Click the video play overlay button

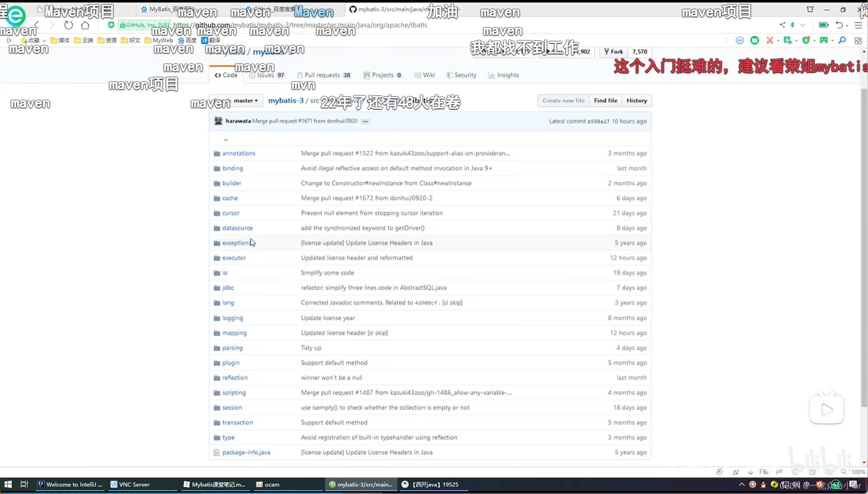[x=826, y=410]
